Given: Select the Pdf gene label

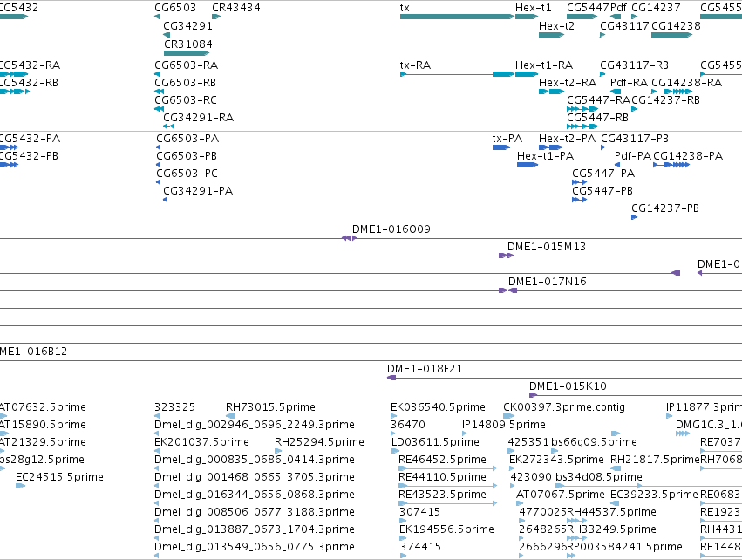Looking at the screenshot, I should pos(618,8).
